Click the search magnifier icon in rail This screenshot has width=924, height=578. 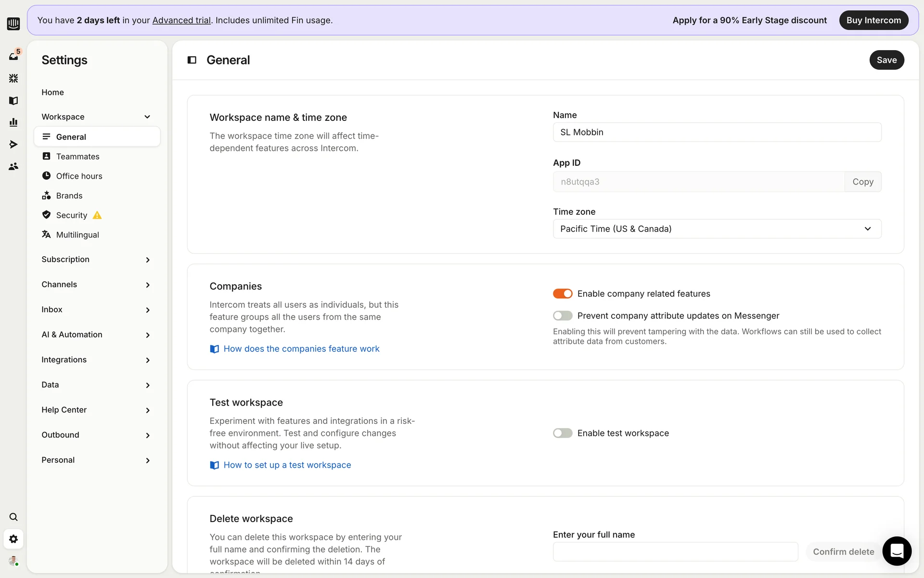point(13,517)
